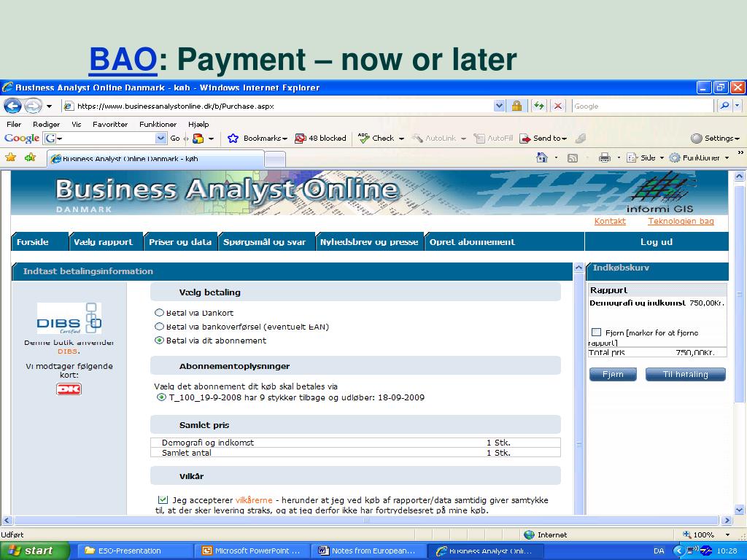This screenshot has width=747, height=560.
Task: Click the Internet zone globe icon
Action: click(x=529, y=534)
